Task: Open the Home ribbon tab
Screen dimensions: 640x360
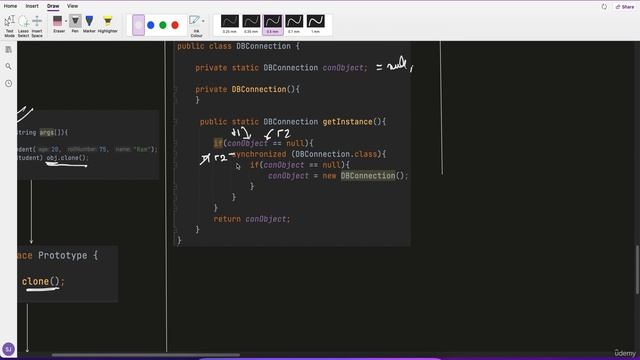Action: coord(10,6)
